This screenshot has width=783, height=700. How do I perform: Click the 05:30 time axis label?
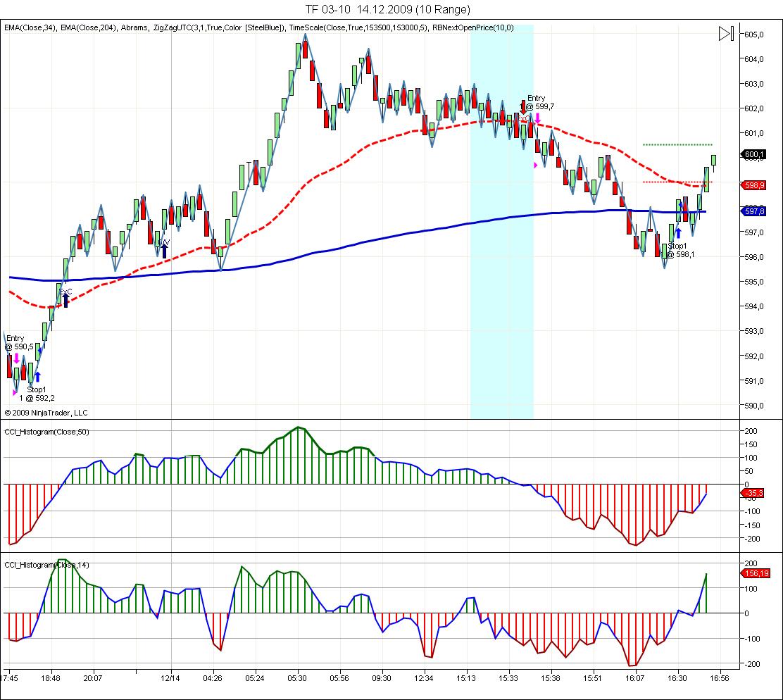click(297, 678)
